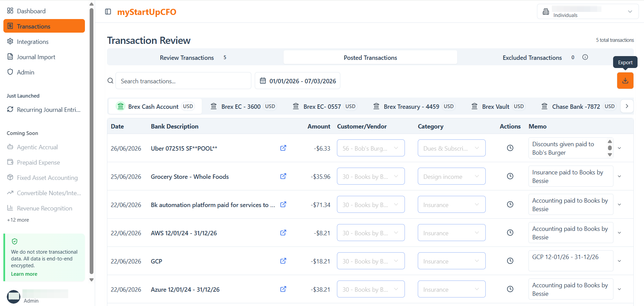
Task: Open Integrations in the sidebar
Action: [44, 41]
